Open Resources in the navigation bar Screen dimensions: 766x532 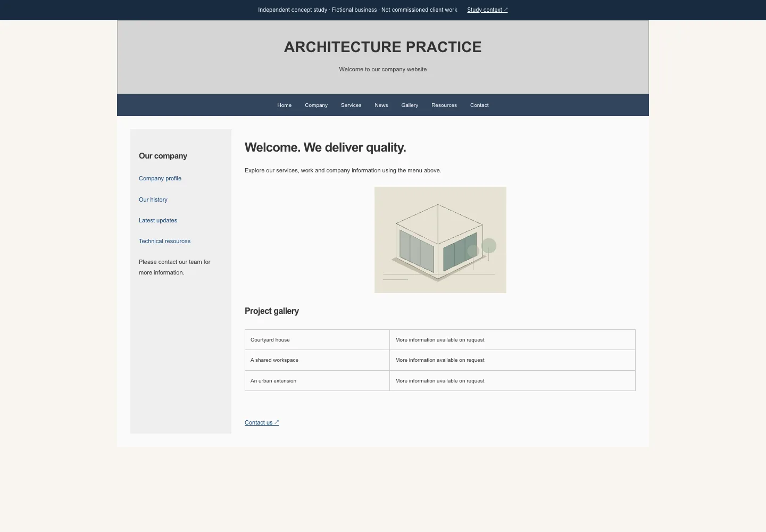pos(444,105)
